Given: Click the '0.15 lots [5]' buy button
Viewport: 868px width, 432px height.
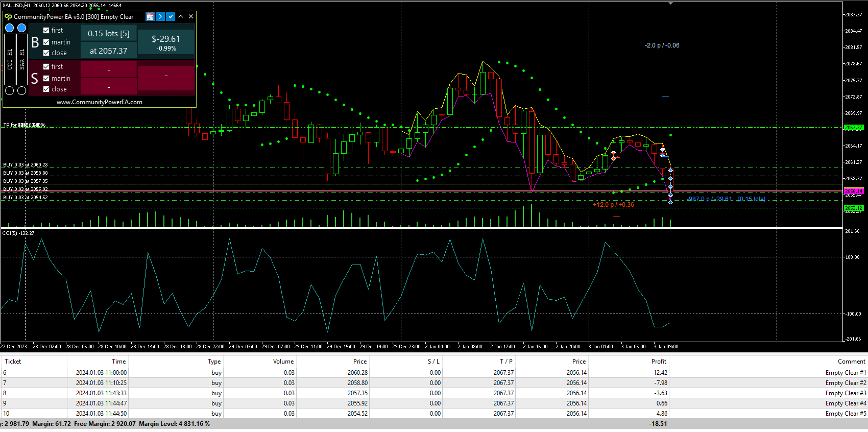Looking at the screenshot, I should click(109, 33).
